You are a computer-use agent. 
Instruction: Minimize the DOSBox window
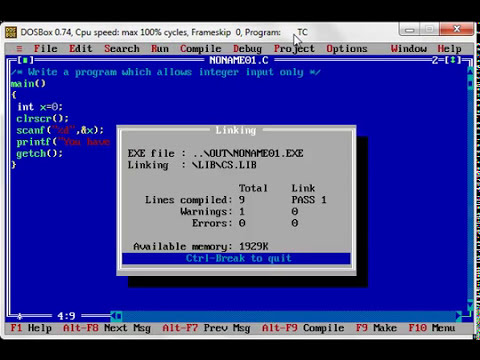(x=410, y=30)
